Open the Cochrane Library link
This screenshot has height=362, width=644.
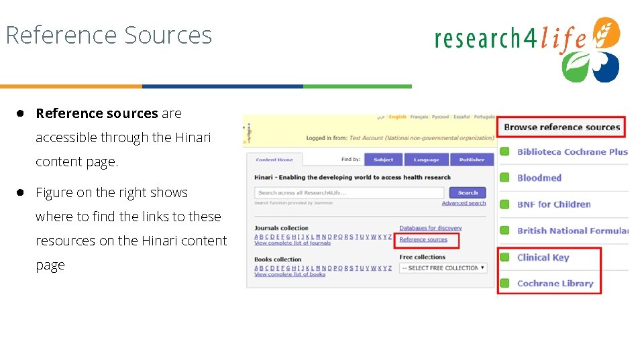click(x=555, y=283)
